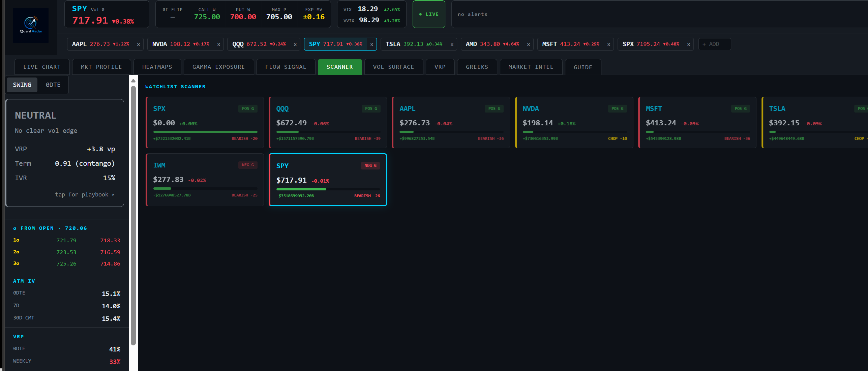Click the SPY card score bar
Viewport: 868px width, 371px height.
click(x=328, y=189)
